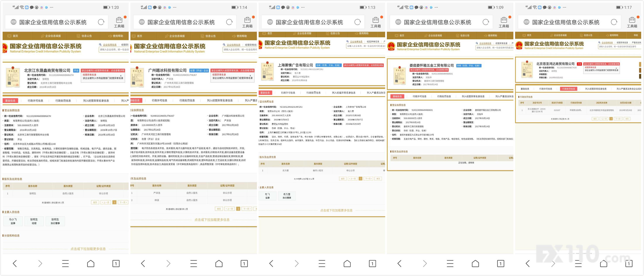Click red abnormal-list notice for 上海萧愫广告
The width and height of the screenshot is (644, 276).
coord(363,65)
